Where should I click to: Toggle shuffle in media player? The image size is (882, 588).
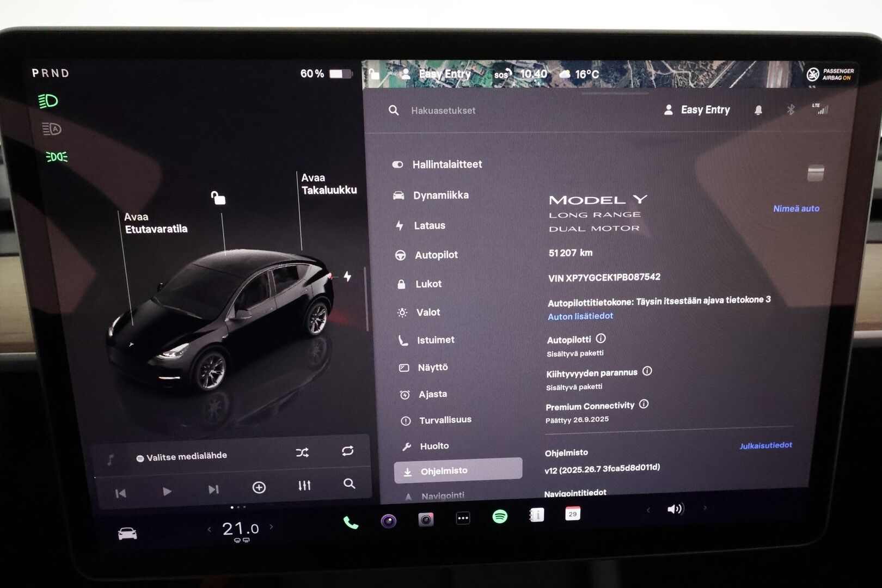302,452
